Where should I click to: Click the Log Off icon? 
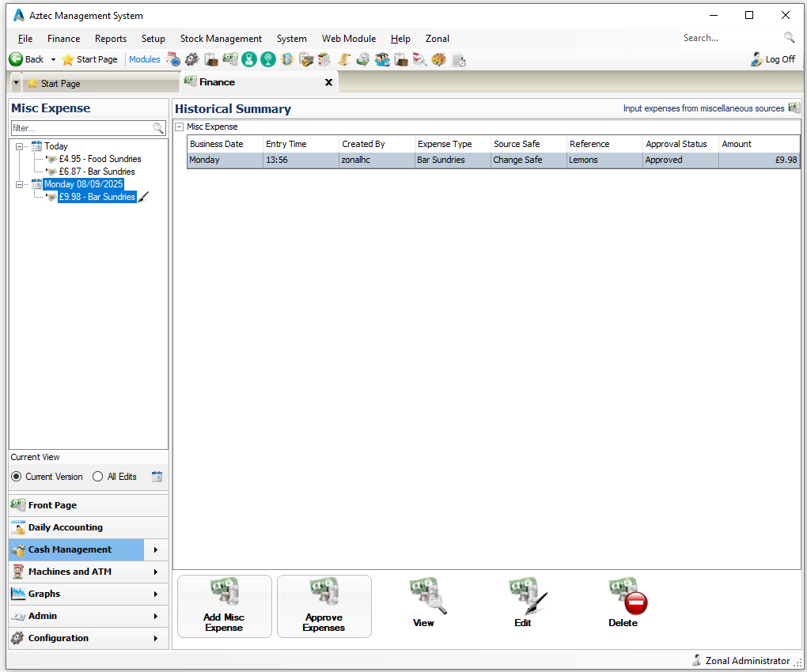[756, 59]
